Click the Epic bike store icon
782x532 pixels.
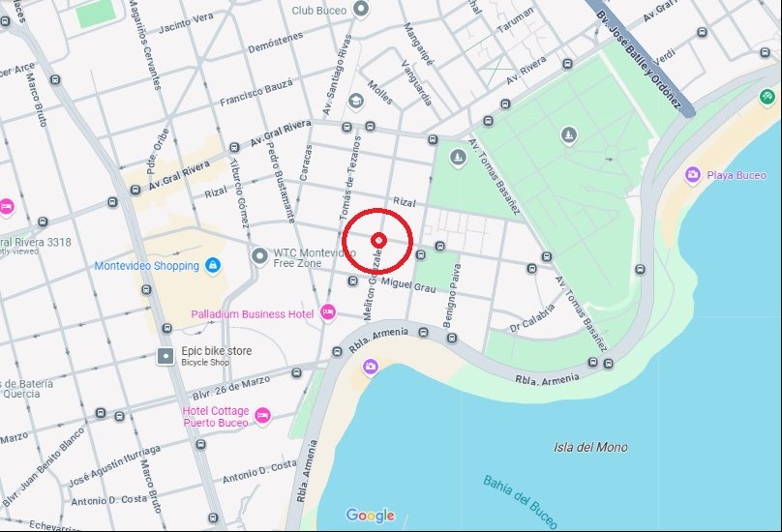pos(165,357)
